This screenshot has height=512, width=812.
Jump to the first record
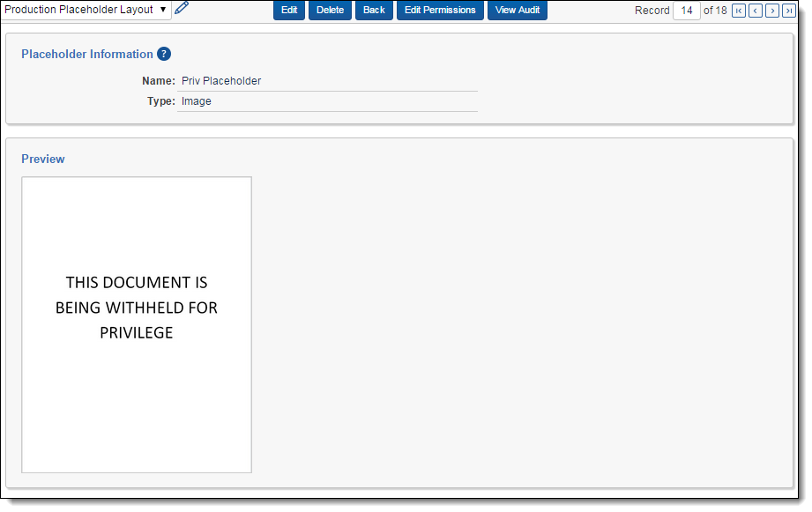coord(739,10)
